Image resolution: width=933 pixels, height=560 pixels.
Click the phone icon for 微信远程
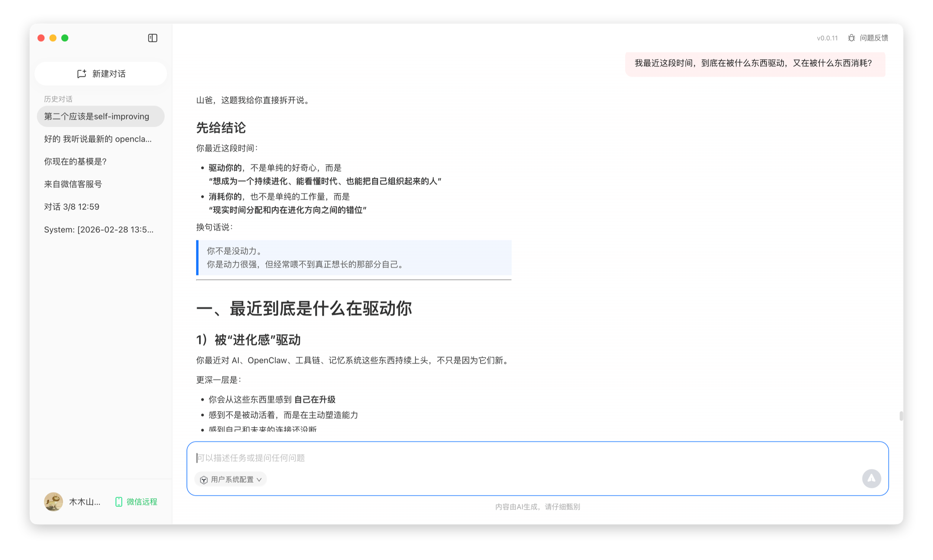click(118, 501)
